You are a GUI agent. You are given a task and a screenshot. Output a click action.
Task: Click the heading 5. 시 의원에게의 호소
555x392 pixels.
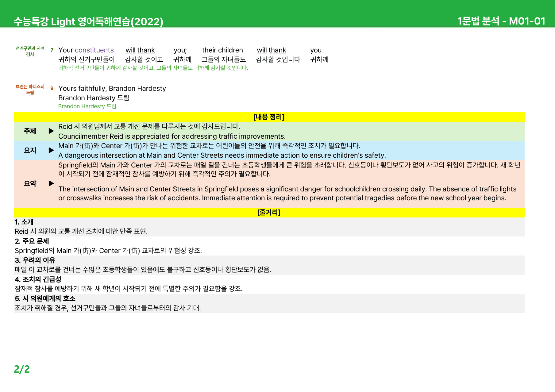pyautogui.click(x=45, y=298)
